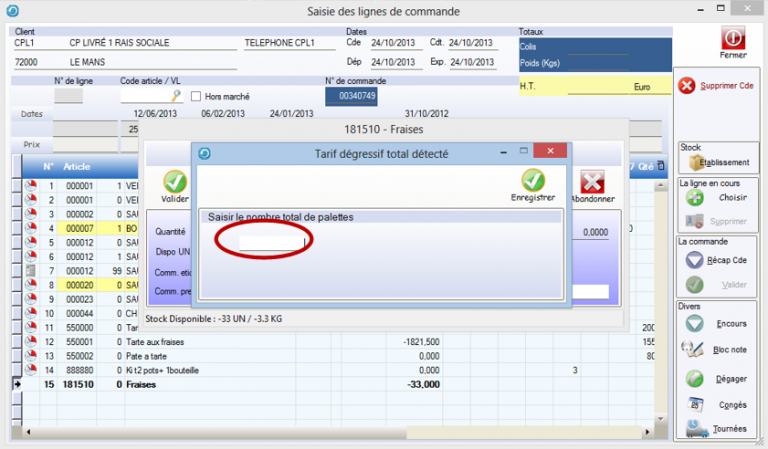Click the Dégager button
Image resolution: width=768 pixels, height=449 pixels.
[696, 379]
